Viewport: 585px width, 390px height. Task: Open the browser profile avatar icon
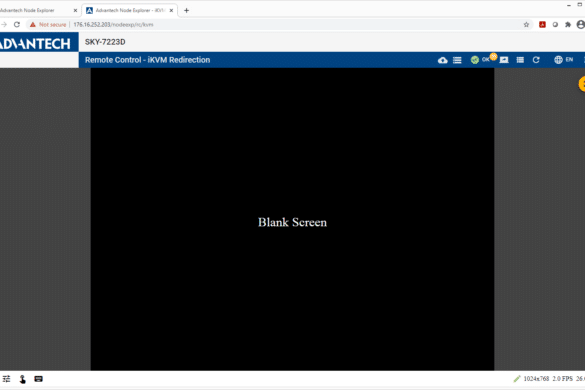click(x=581, y=25)
